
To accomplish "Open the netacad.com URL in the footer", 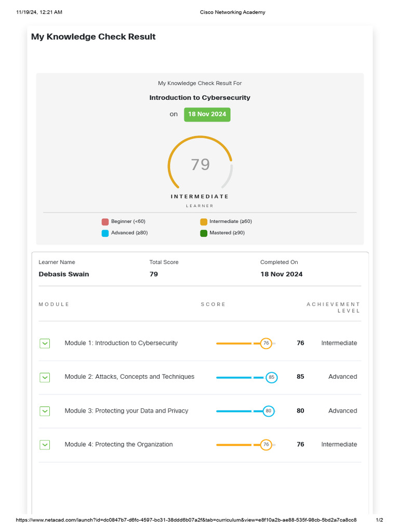I will pos(186,520).
